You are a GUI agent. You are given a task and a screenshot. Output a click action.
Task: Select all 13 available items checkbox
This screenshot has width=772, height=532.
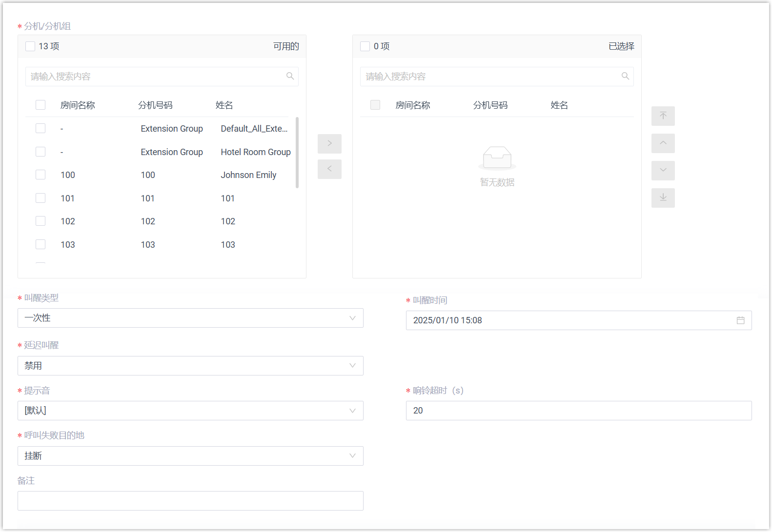click(x=30, y=46)
